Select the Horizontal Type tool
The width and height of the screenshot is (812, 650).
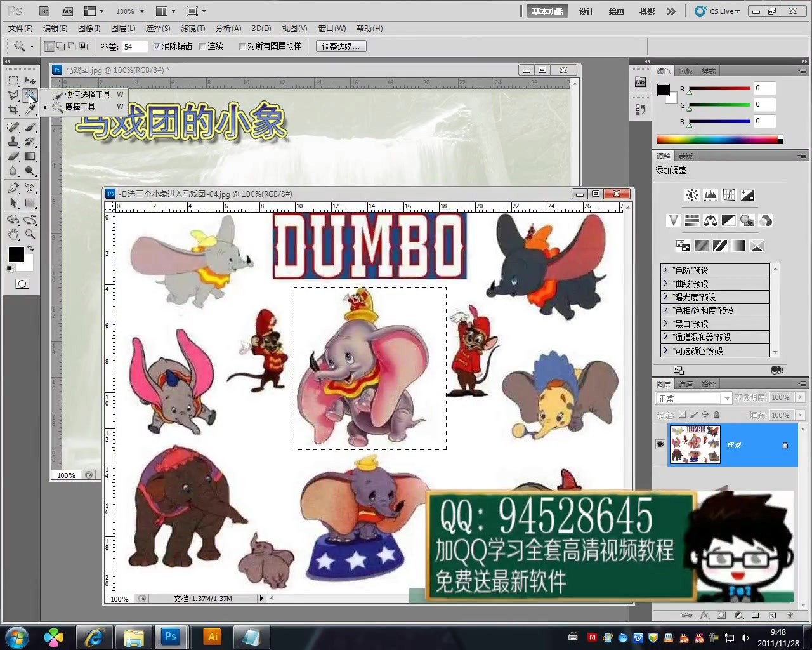[x=30, y=186]
